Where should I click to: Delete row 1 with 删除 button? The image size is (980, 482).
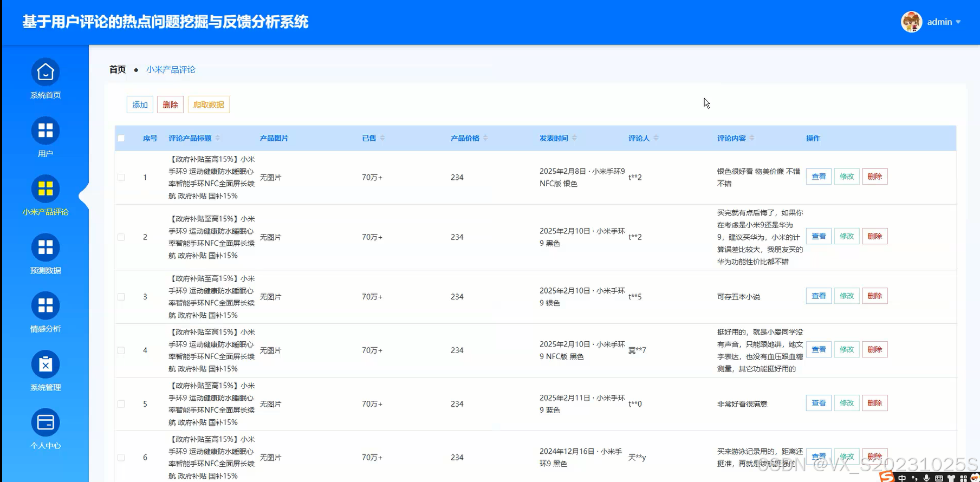pyautogui.click(x=875, y=177)
